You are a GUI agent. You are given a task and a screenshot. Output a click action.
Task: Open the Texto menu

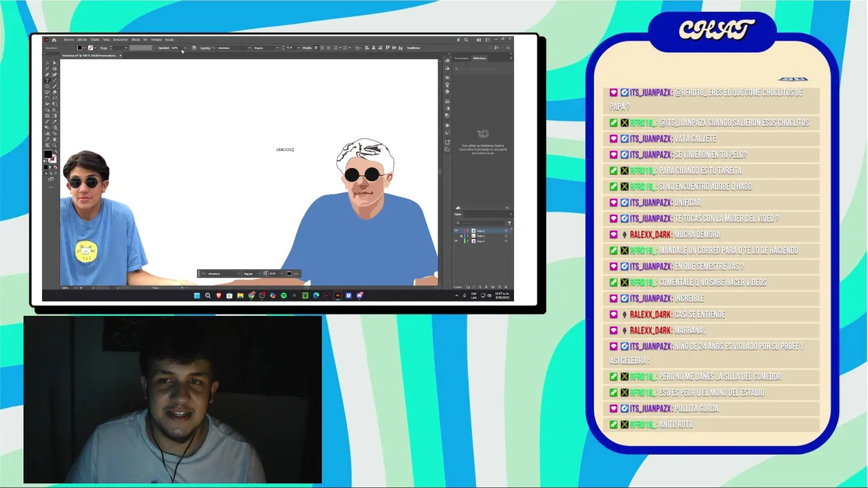coord(106,39)
